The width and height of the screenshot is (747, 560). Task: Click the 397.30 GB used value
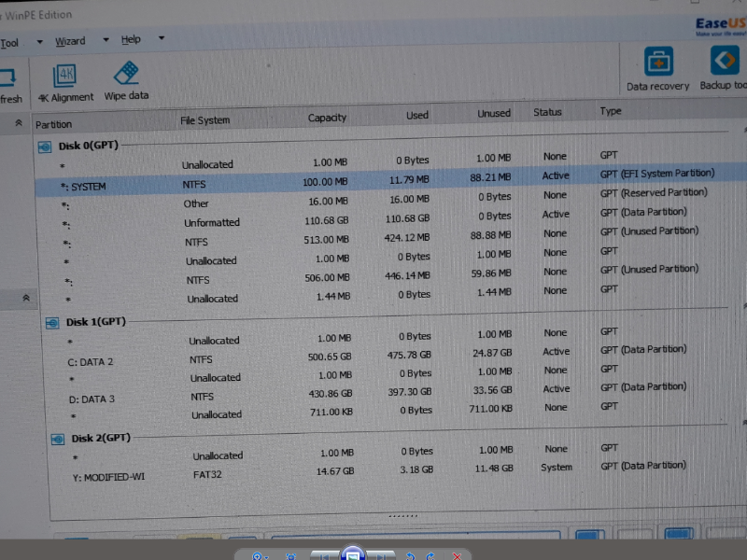pyautogui.click(x=410, y=391)
